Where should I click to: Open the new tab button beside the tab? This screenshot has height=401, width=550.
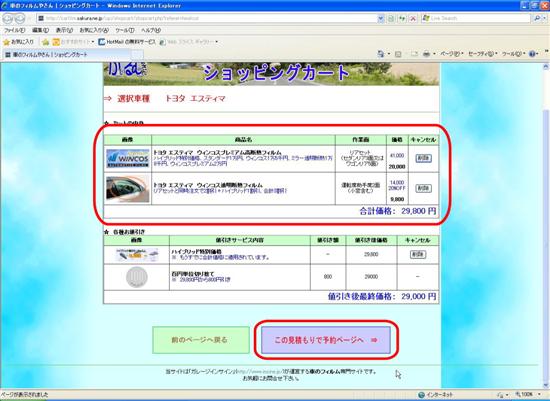[x=137, y=54]
